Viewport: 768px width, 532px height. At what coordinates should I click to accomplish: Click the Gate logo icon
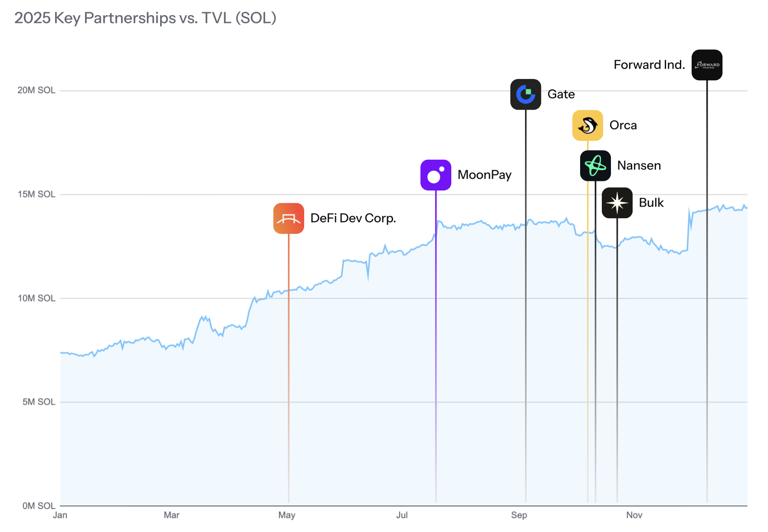tap(525, 94)
